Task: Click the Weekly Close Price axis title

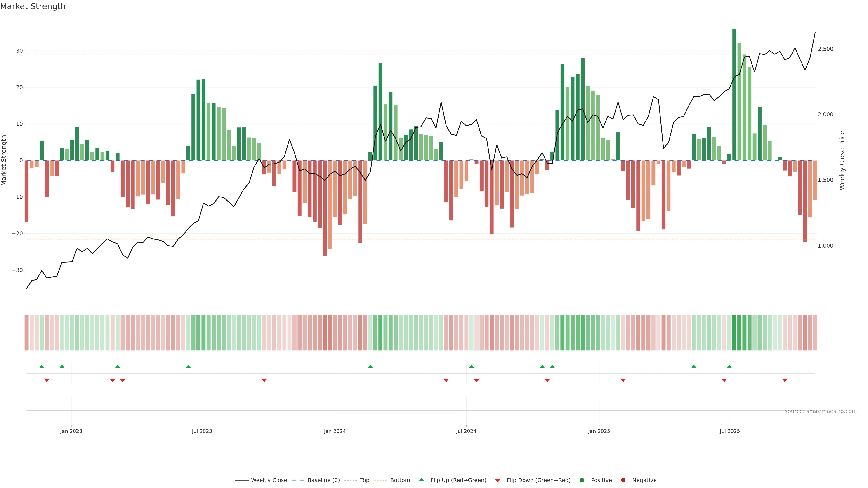Action: (x=842, y=160)
